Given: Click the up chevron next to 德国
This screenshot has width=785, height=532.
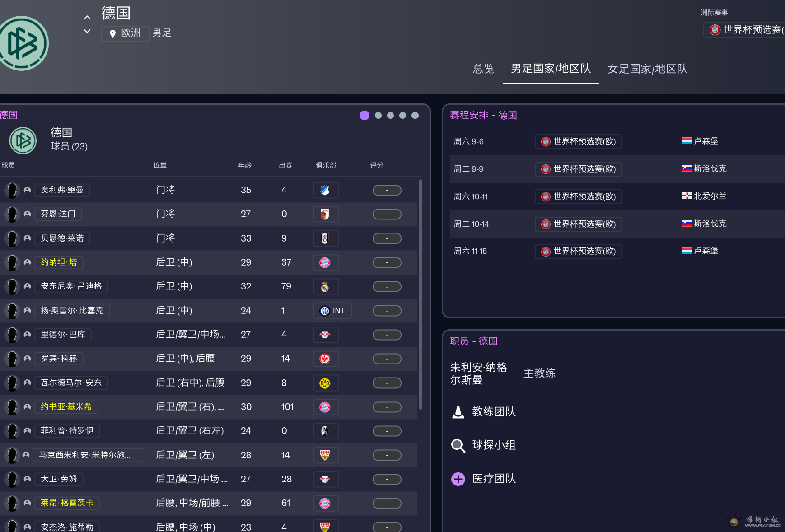Looking at the screenshot, I should coord(87,18).
